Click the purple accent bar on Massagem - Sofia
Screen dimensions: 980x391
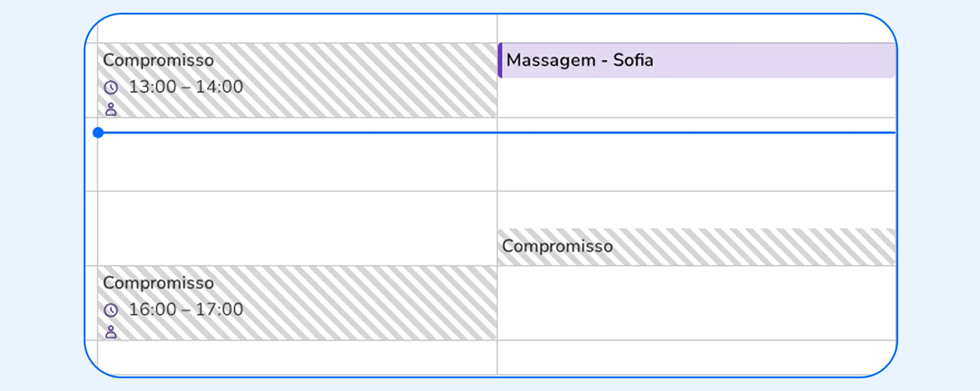coord(500,60)
